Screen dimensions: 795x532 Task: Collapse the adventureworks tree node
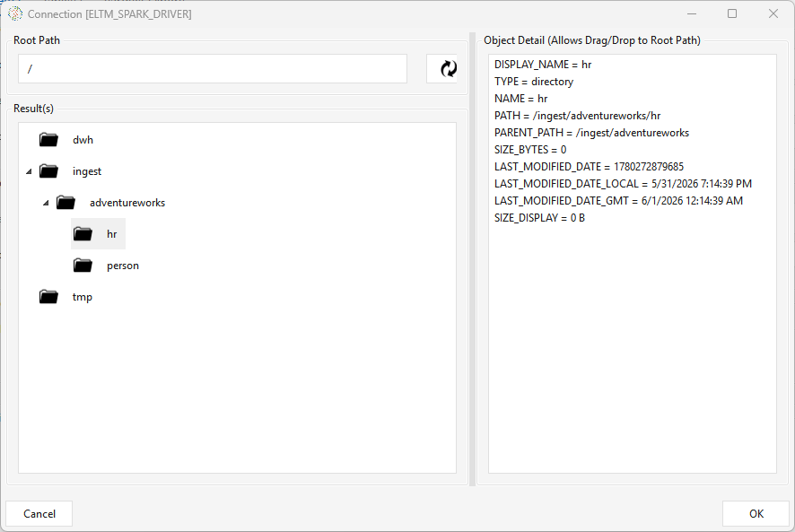[x=46, y=203]
